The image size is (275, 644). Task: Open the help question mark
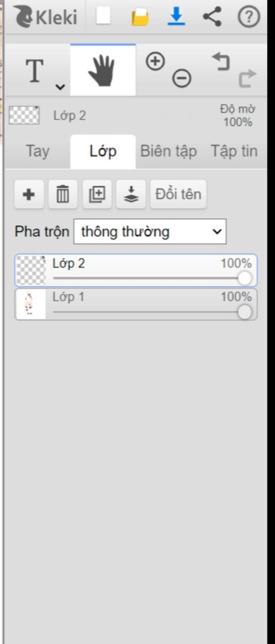[x=249, y=17]
